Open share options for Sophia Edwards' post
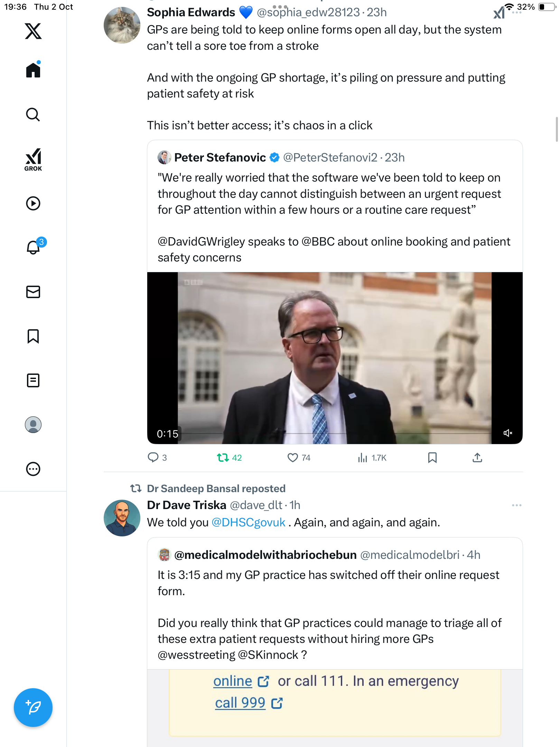Screen dimensions: 560x747 (x=477, y=458)
